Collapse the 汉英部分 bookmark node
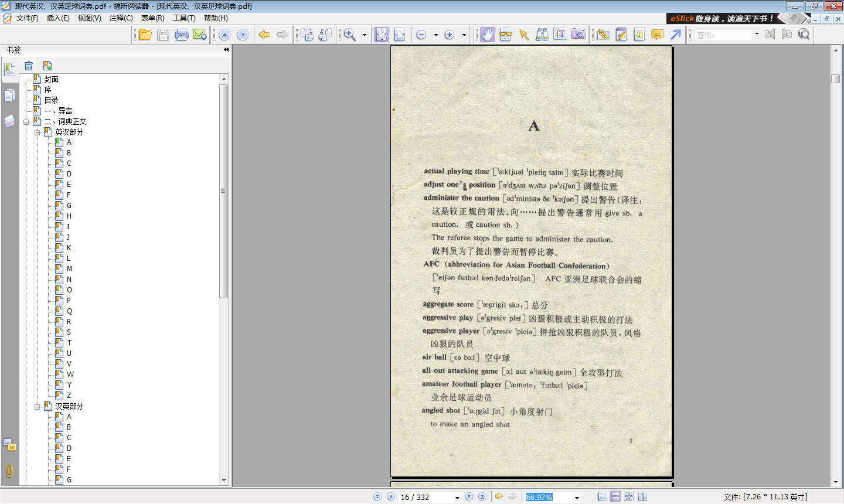844x504 pixels. (37, 407)
